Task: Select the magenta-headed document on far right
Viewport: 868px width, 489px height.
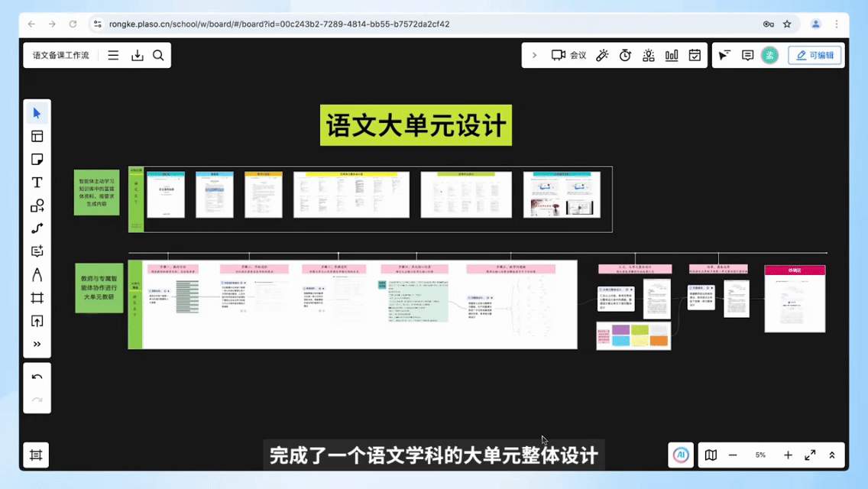Action: pyautogui.click(x=795, y=299)
